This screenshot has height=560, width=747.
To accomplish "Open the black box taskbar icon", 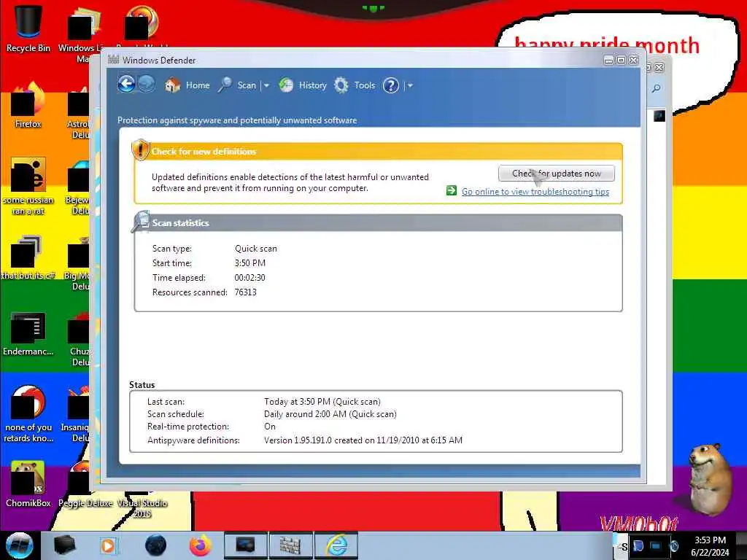I will (65, 545).
